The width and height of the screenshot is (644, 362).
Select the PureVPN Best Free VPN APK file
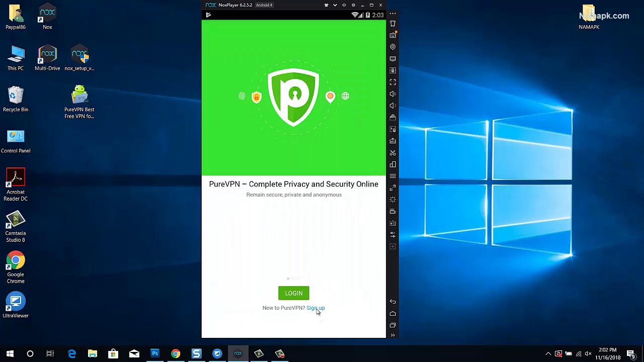coord(79,103)
